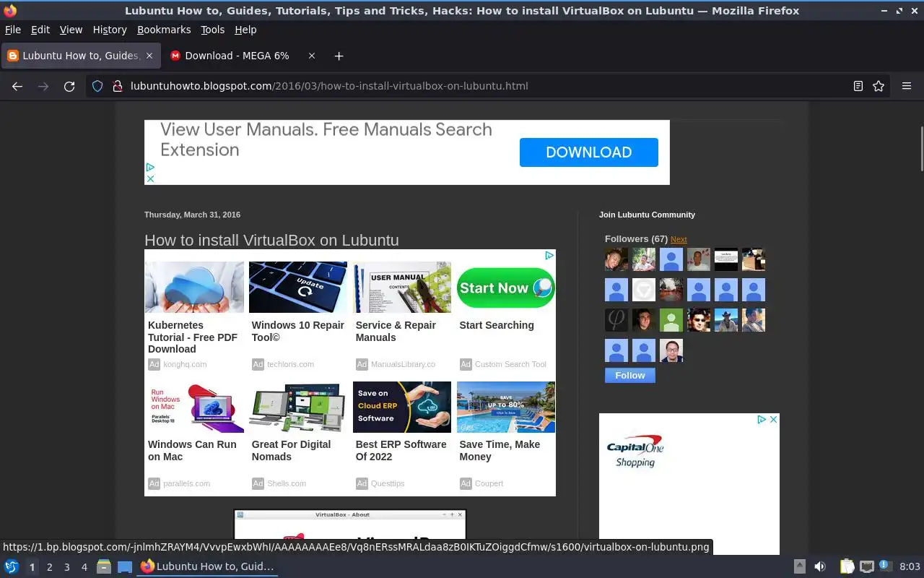Screen dimensions: 924x578
Task: Close the Lubuntu How to tab
Action: (x=149, y=56)
